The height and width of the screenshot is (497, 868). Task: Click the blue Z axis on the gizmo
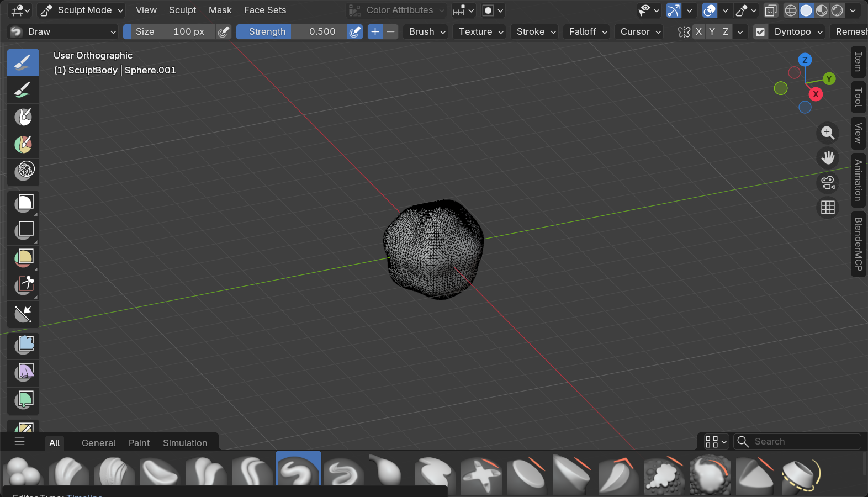pos(805,60)
